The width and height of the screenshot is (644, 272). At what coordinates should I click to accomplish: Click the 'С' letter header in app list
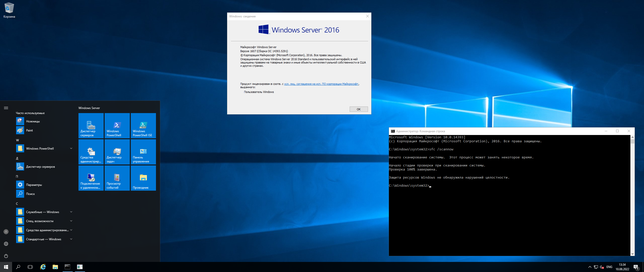click(x=17, y=204)
